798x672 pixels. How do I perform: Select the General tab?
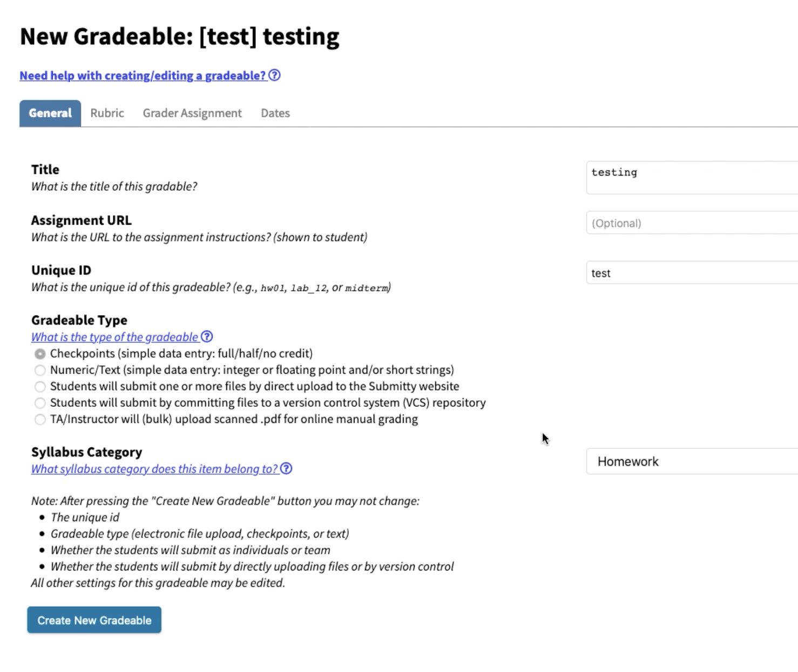50,113
